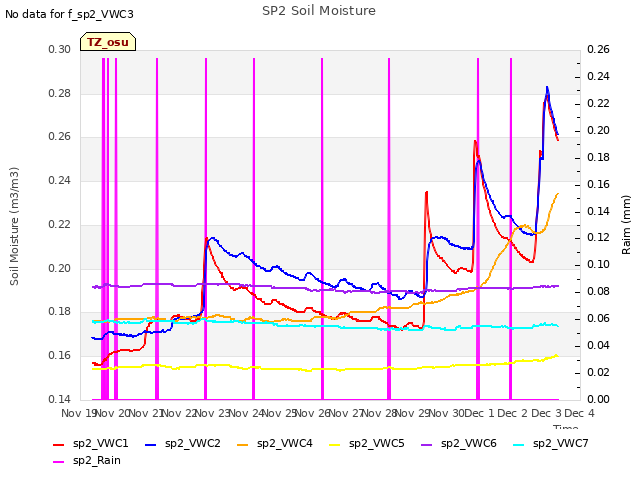Click the 0.28 left axis tick label

click(60, 93)
